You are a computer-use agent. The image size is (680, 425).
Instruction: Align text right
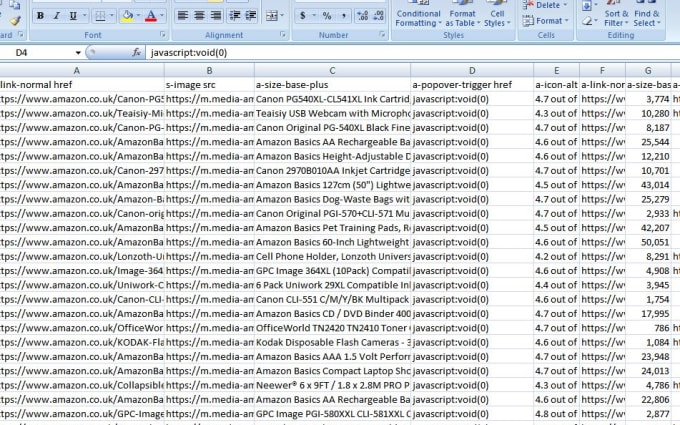[x=216, y=16]
